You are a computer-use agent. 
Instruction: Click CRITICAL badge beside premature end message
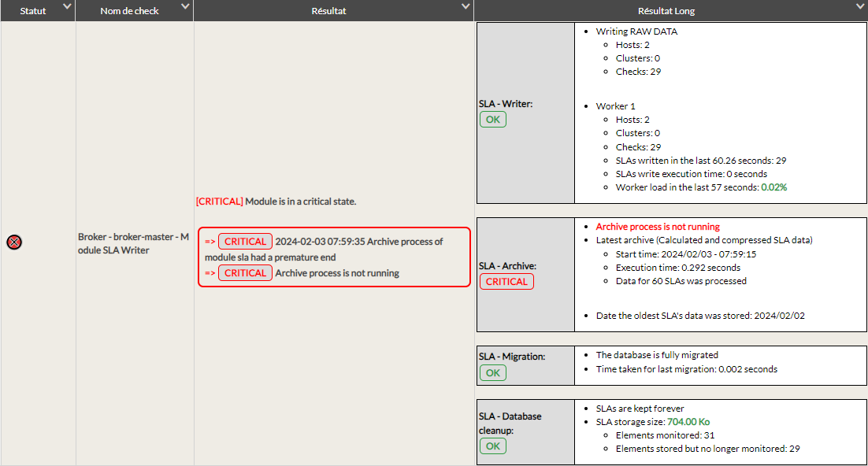coord(245,242)
